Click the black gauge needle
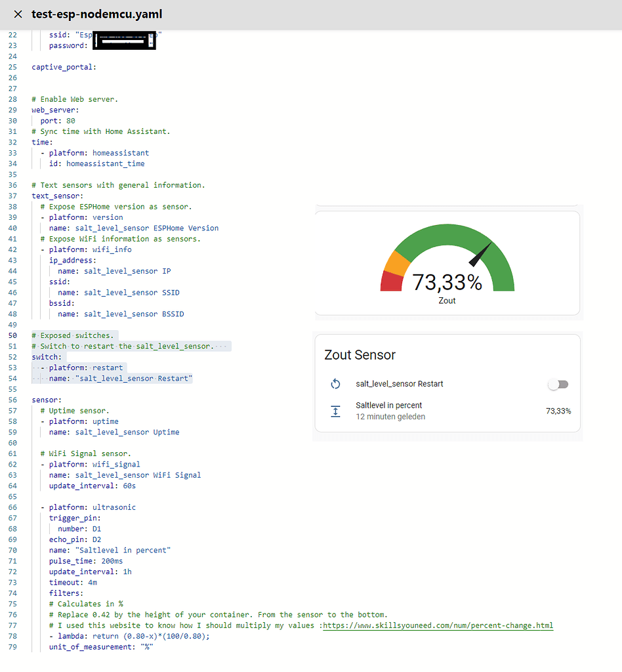The height and width of the screenshot is (672, 622). point(481,253)
